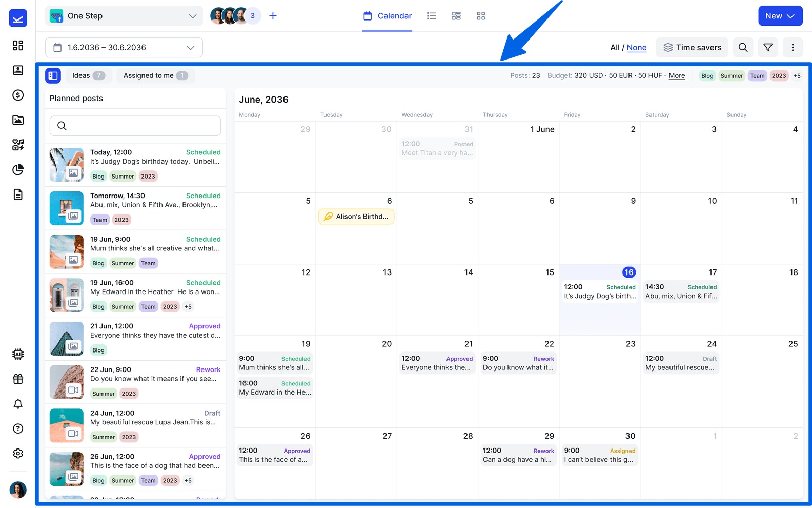Screen dimensions: 812x508
Task: Switch to feed layout view icon
Action: 456,16
